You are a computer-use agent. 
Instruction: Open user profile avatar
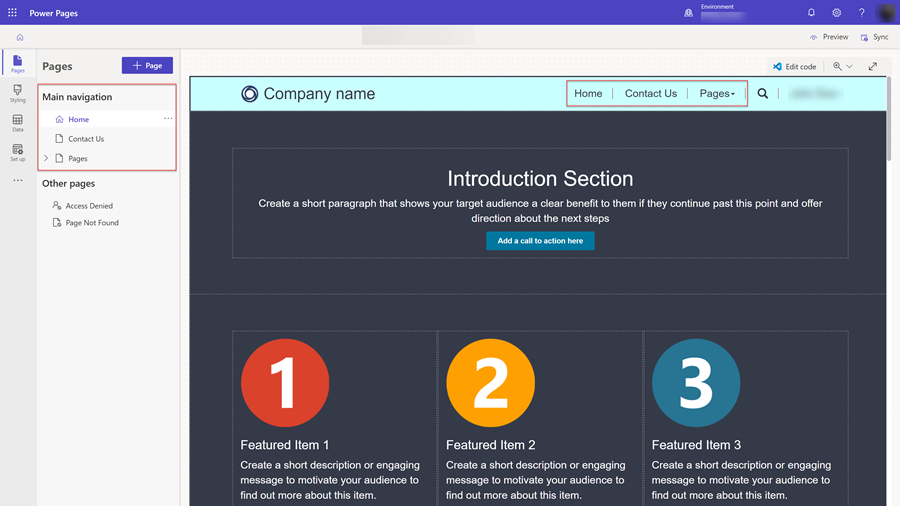click(886, 13)
